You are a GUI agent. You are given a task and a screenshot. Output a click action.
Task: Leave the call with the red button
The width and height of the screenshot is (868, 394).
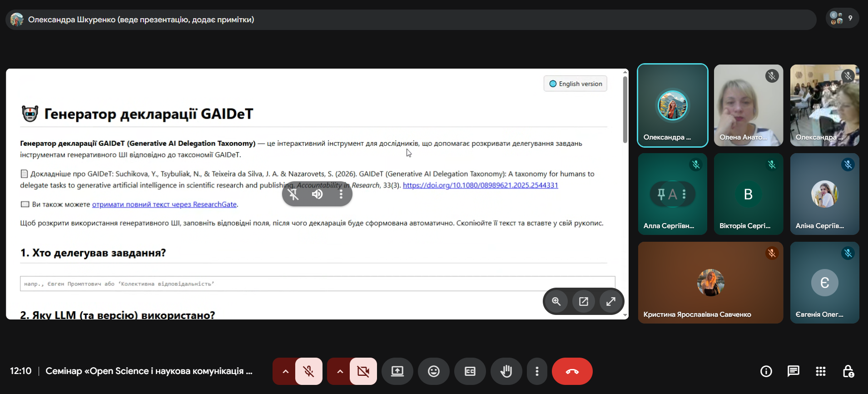572,371
